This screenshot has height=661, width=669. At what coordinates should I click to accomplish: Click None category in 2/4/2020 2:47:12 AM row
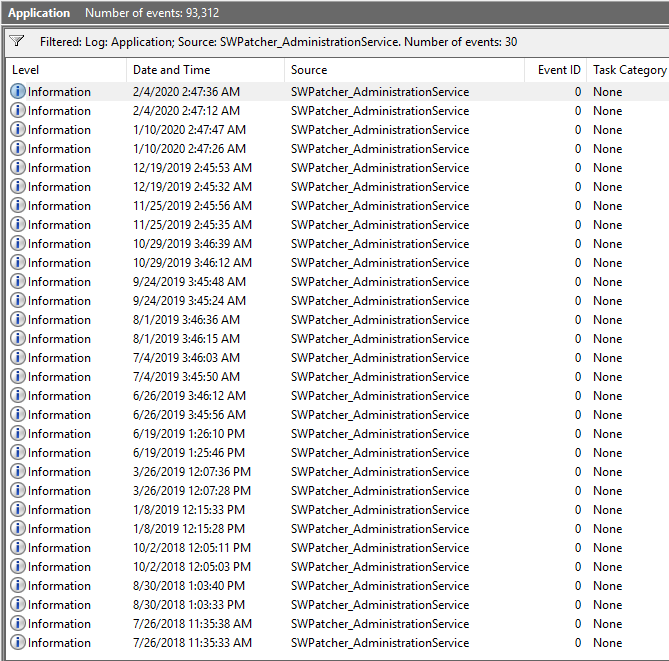608,111
